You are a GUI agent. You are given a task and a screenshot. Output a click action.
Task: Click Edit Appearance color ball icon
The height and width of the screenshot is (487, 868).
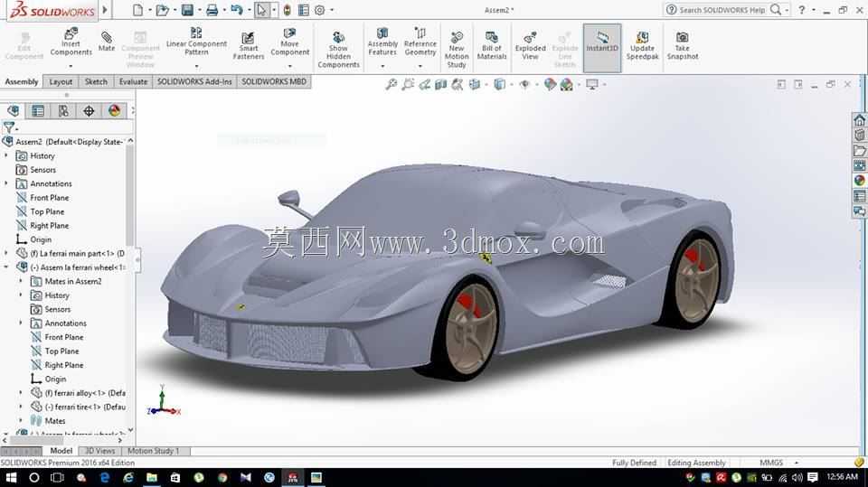pyautogui.click(x=550, y=85)
